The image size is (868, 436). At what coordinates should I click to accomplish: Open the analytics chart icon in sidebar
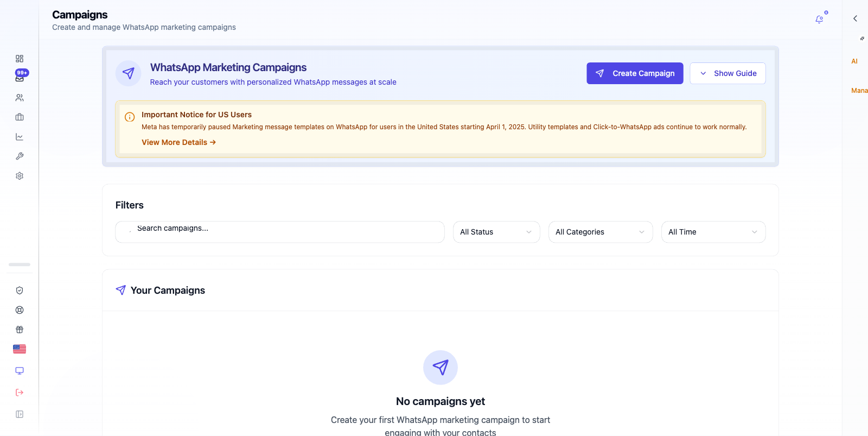[x=20, y=137]
